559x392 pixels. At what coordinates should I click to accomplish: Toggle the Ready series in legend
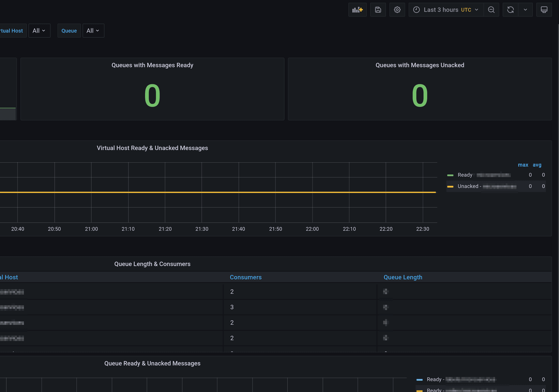coord(464,175)
